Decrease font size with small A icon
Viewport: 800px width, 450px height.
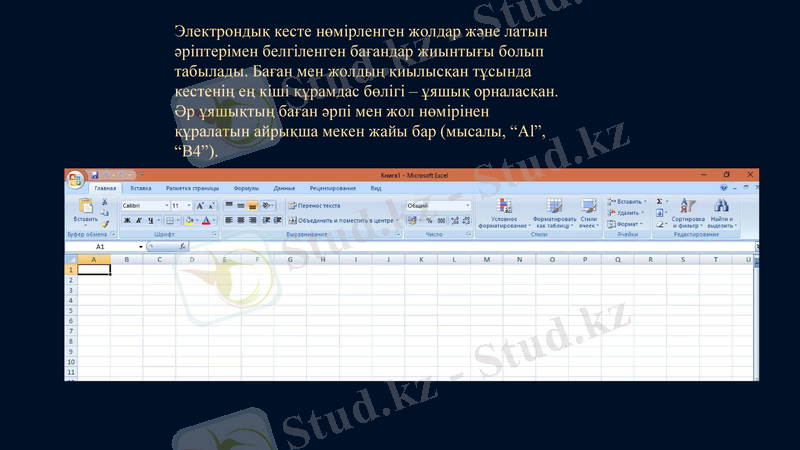click(211, 206)
